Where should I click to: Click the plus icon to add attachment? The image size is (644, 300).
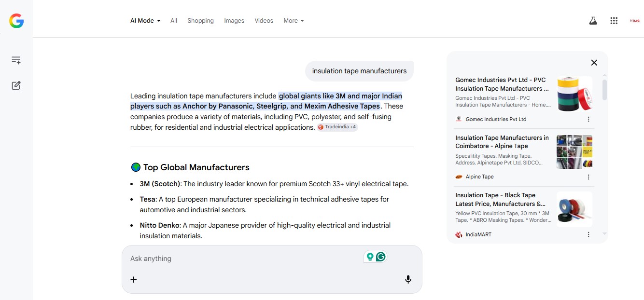point(134,279)
